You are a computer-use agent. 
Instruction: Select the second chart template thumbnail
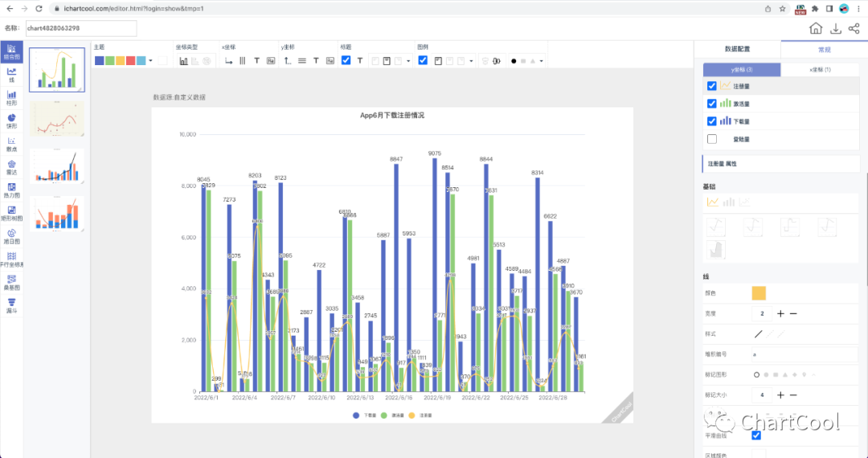pyautogui.click(x=57, y=118)
